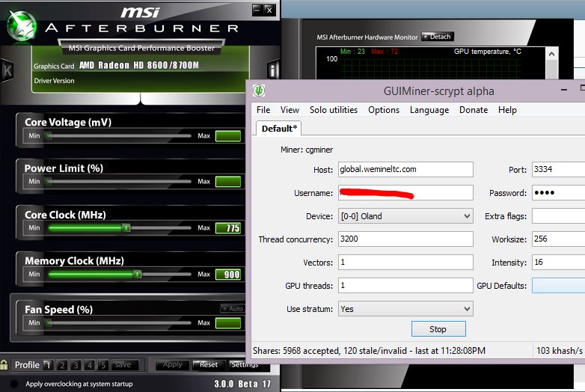
Task: Select Afterburner profile slot 4
Action: pyautogui.click(x=89, y=365)
